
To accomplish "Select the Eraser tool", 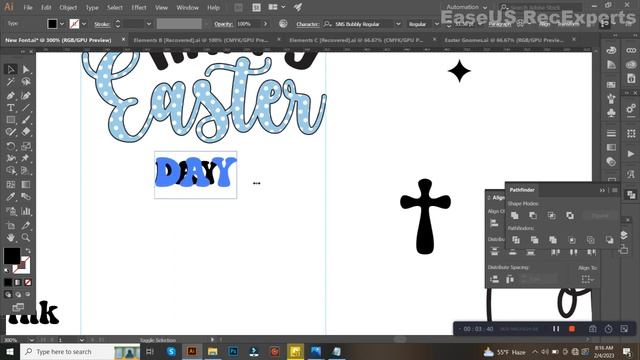I will point(26,132).
